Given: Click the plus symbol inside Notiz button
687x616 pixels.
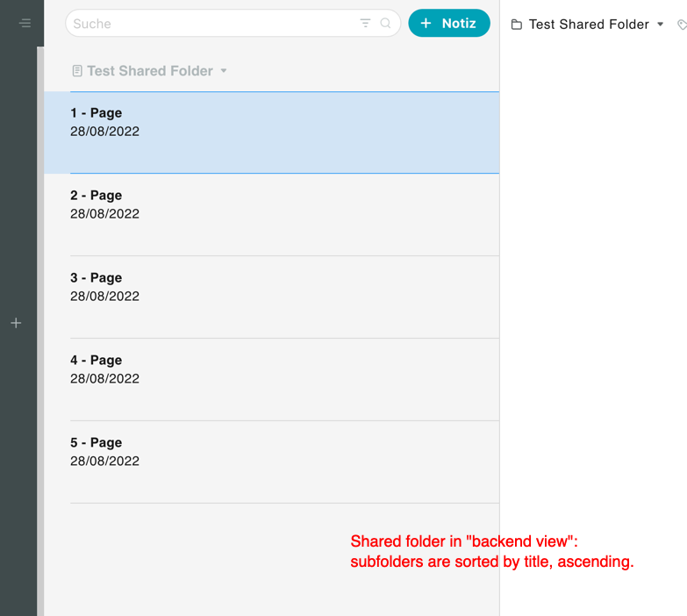Looking at the screenshot, I should coord(426,23).
